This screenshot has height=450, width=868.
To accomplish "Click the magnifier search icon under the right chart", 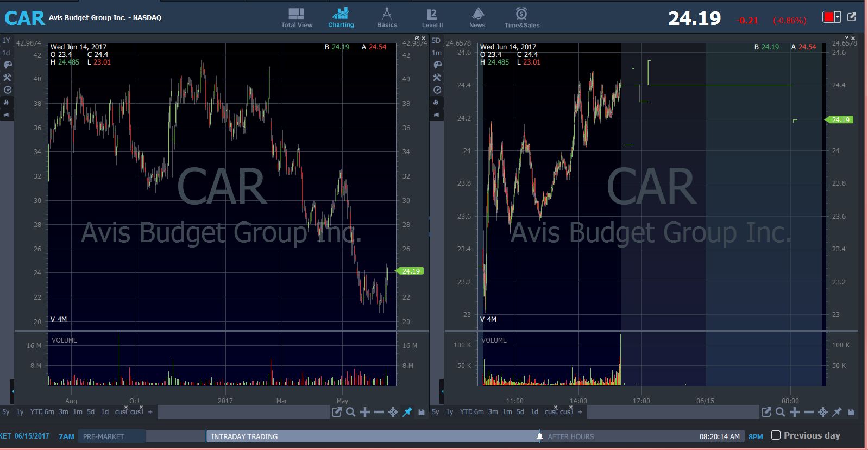I will click(x=781, y=412).
